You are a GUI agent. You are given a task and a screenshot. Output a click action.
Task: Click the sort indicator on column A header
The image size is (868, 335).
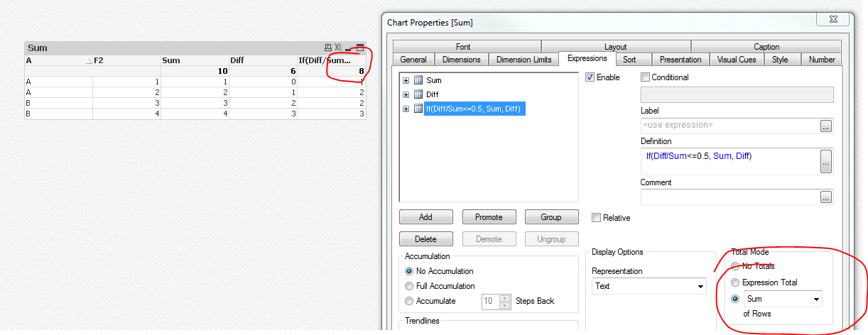[88, 61]
